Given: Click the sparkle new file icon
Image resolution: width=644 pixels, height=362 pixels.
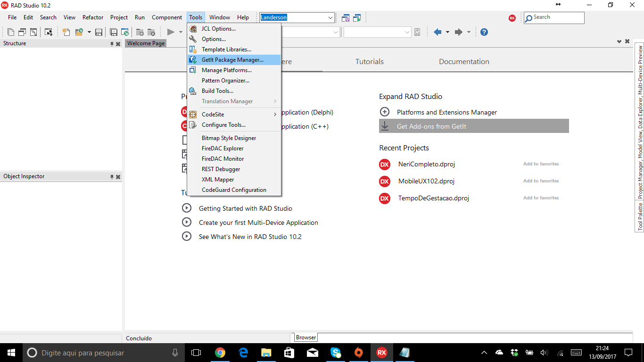Looking at the screenshot, I should pyautogui.click(x=66, y=32).
